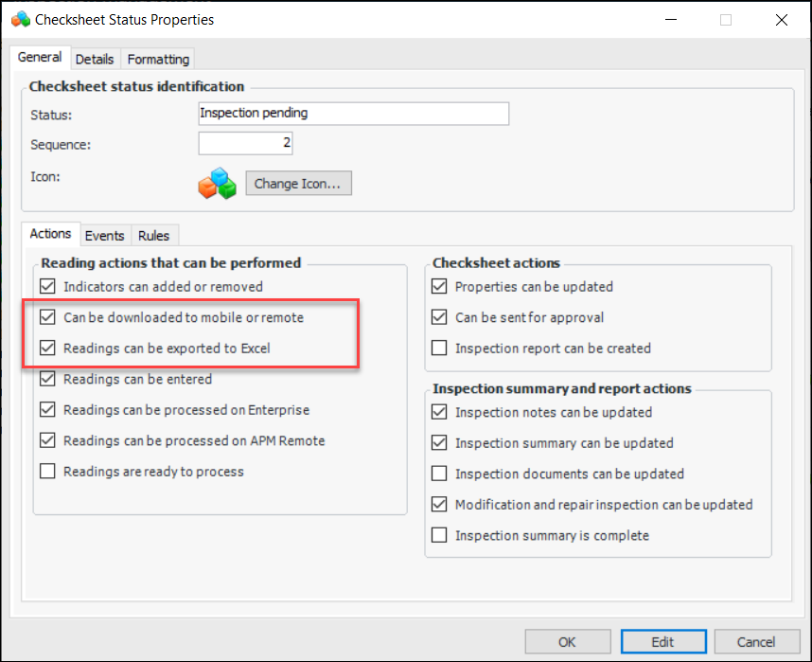This screenshot has height=662, width=812.
Task: Click the Sequence number field
Action: click(245, 144)
